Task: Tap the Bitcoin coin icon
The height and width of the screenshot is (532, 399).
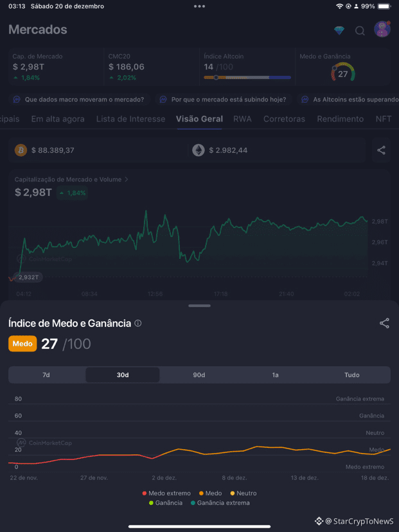Action: (21, 150)
